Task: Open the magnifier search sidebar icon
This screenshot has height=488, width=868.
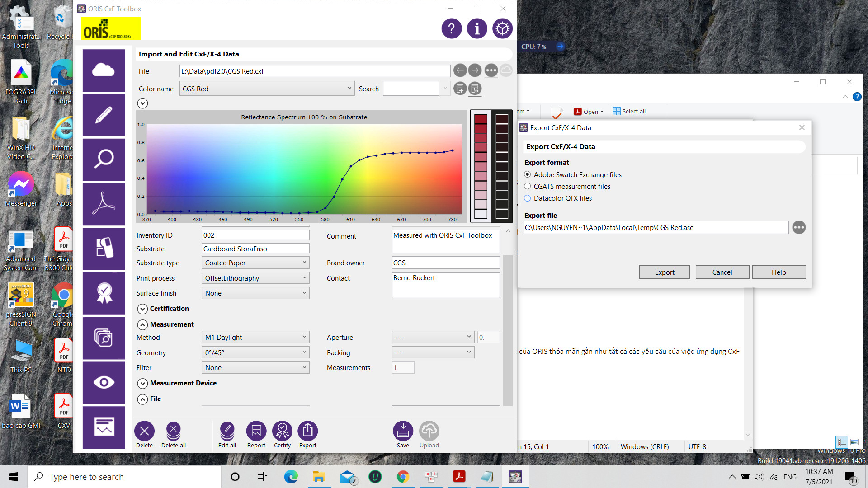Action: [104, 159]
